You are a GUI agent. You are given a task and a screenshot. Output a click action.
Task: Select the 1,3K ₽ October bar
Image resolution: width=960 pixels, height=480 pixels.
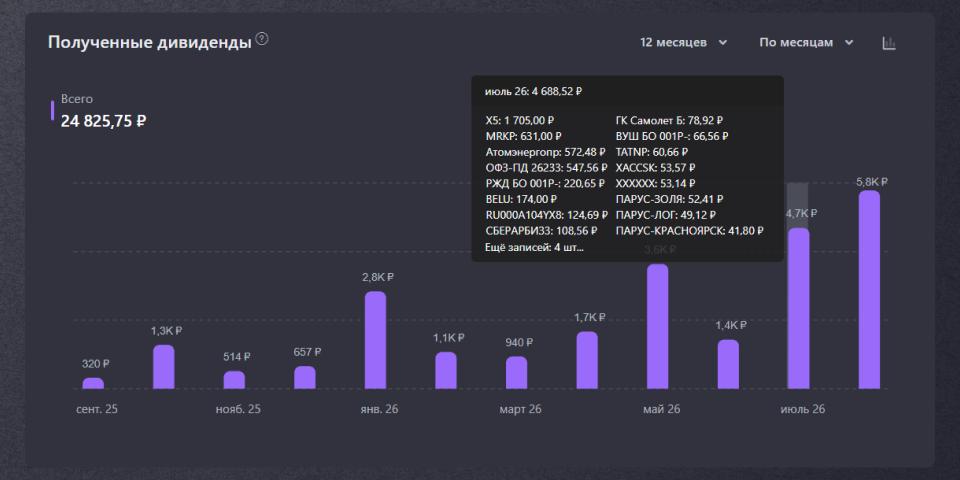coord(163,367)
